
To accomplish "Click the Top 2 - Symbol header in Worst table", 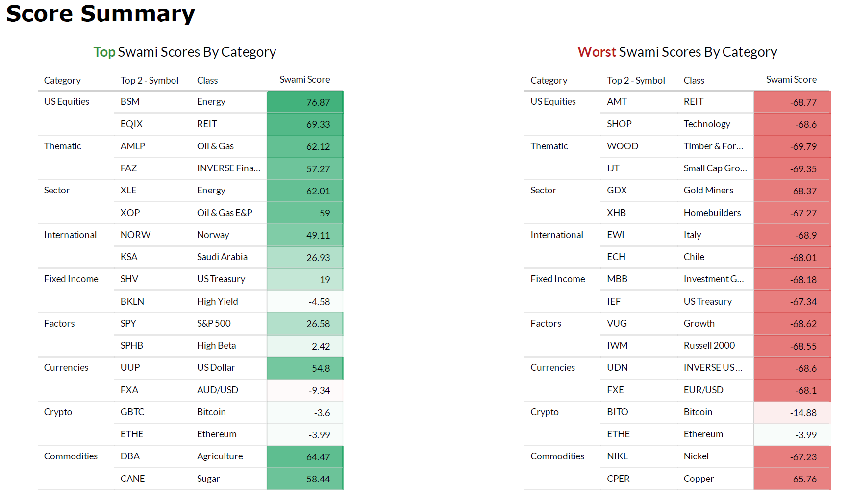I will [x=636, y=80].
